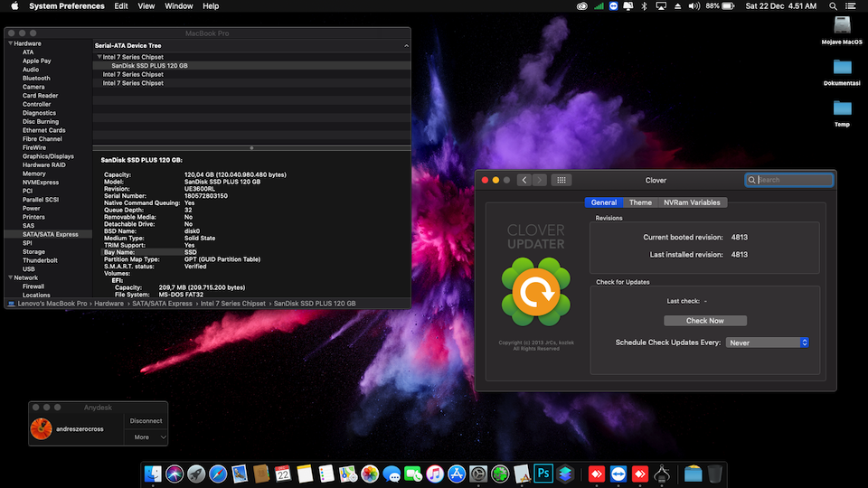Viewport: 868px width, 488px height.
Task: Click Hardware in System Information path bar
Action: tap(109, 304)
